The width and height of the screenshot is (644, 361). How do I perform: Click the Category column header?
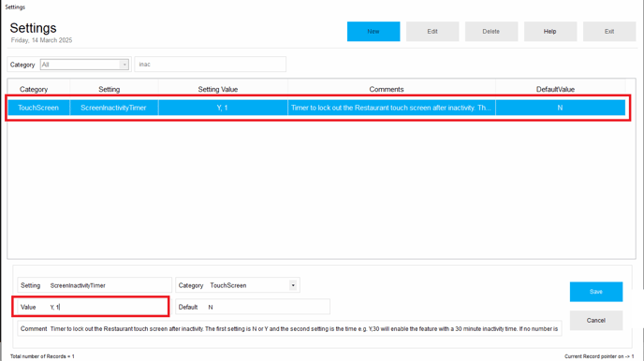click(x=34, y=90)
